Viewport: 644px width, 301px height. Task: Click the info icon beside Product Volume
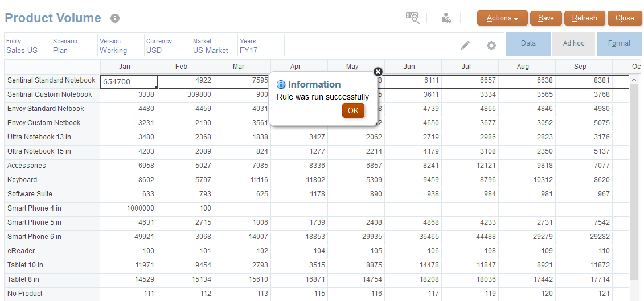point(115,18)
